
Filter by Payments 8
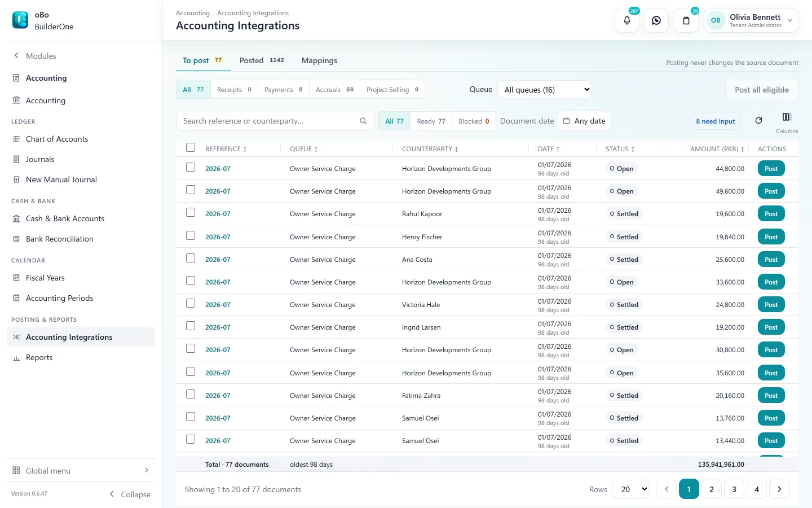click(x=284, y=89)
